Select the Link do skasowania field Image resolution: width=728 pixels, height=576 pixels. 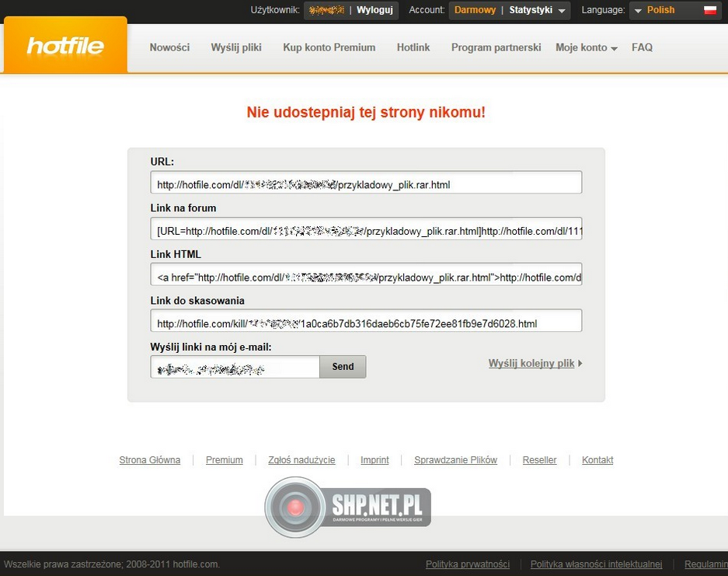click(x=366, y=321)
